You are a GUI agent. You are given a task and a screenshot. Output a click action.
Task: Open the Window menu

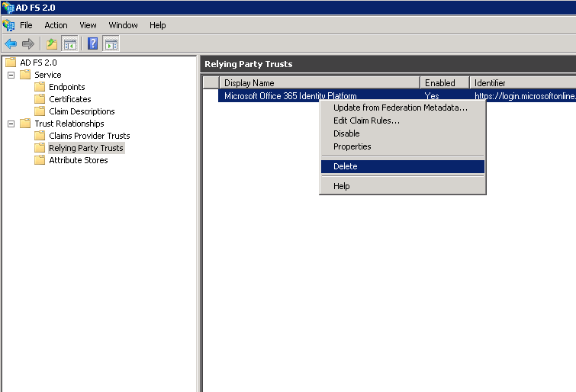(x=123, y=25)
